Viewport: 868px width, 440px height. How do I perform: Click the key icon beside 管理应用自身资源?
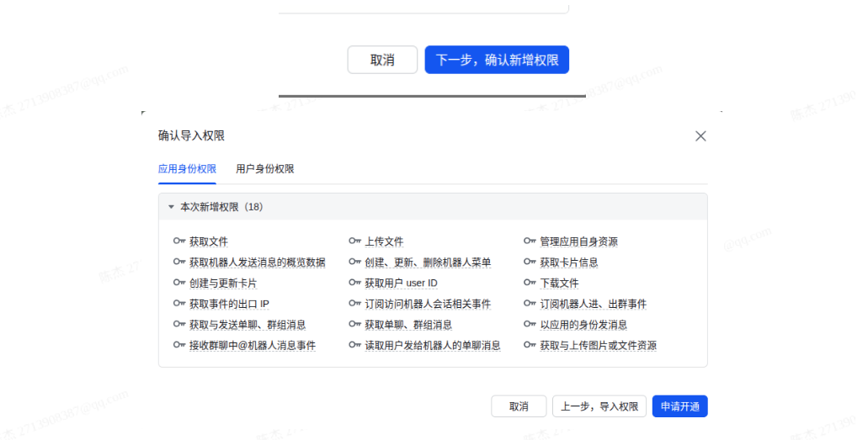point(530,241)
